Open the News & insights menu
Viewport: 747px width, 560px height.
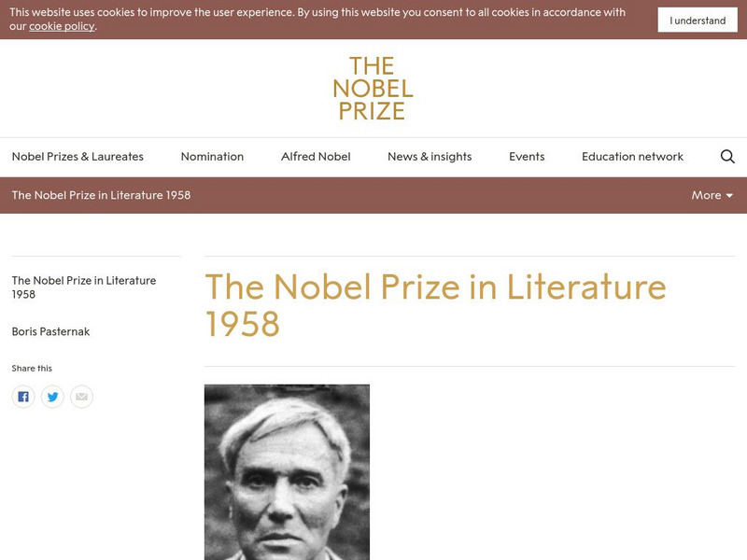(430, 157)
